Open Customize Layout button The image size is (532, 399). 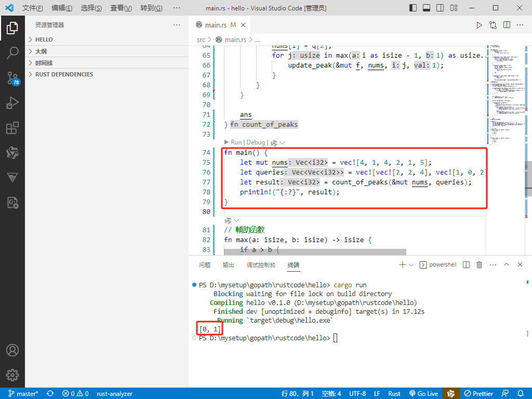pyautogui.click(x=454, y=8)
